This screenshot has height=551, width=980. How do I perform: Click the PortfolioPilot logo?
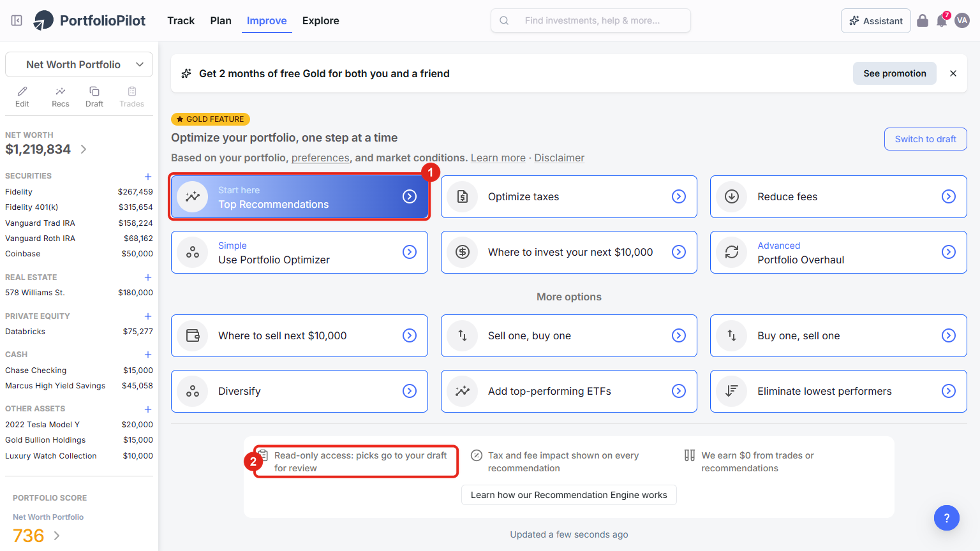[x=90, y=20]
